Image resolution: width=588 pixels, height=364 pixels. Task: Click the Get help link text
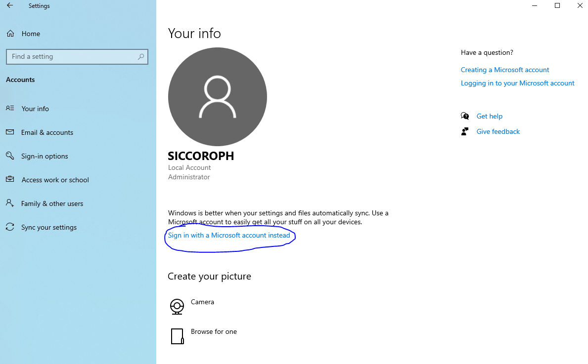tap(490, 116)
